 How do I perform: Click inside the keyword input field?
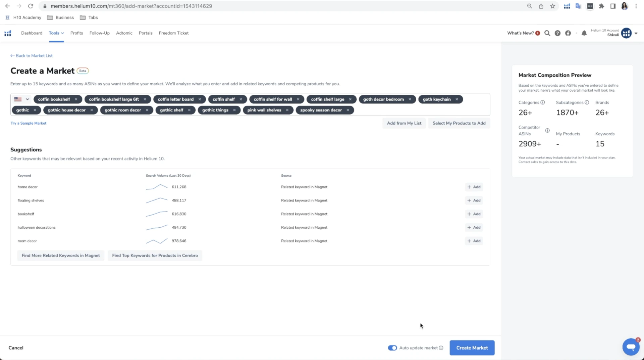tap(419, 110)
